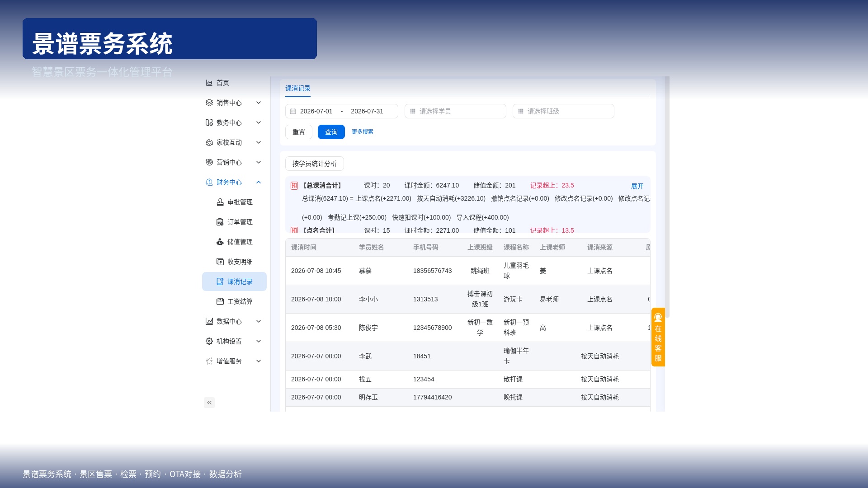Click the 工资结算 icon

click(x=220, y=301)
